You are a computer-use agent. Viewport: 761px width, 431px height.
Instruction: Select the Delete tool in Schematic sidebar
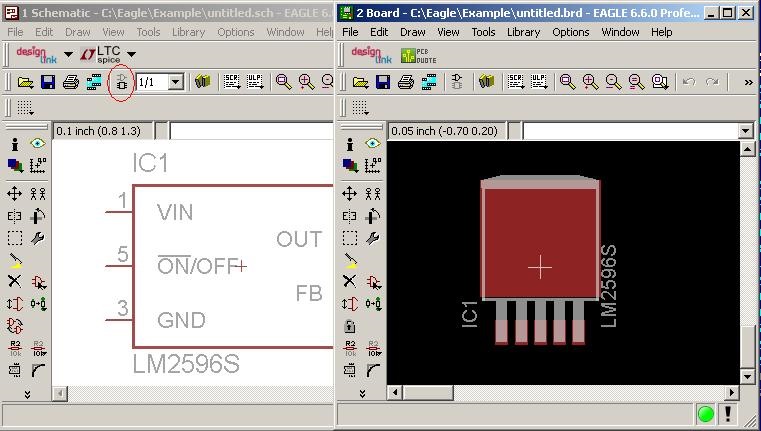click(x=15, y=282)
